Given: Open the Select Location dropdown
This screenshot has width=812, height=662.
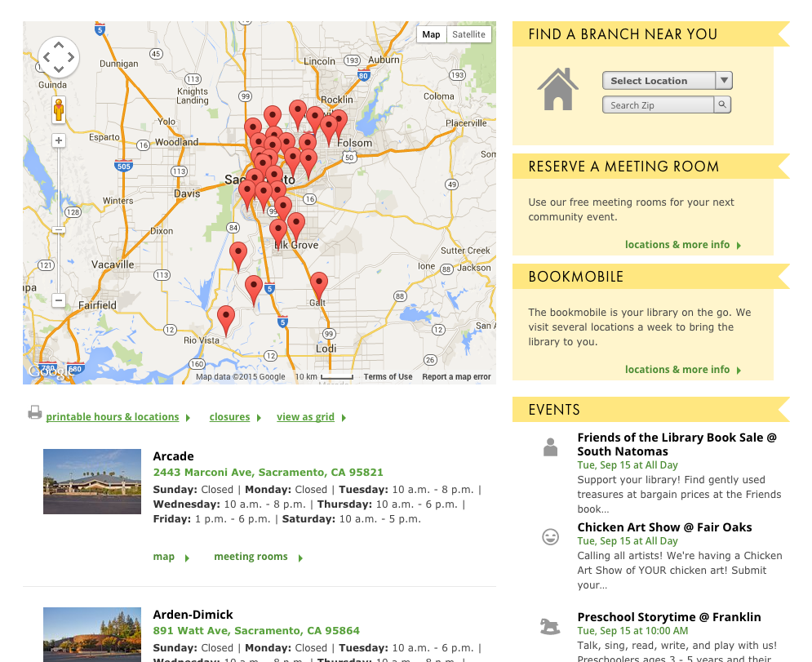Looking at the screenshot, I should tap(667, 81).
